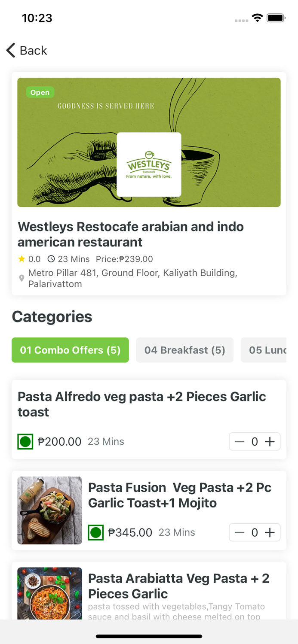Tap the veg indicator on Pasta Arabiatta
The height and width of the screenshot is (644, 298).
[x=95, y=631]
